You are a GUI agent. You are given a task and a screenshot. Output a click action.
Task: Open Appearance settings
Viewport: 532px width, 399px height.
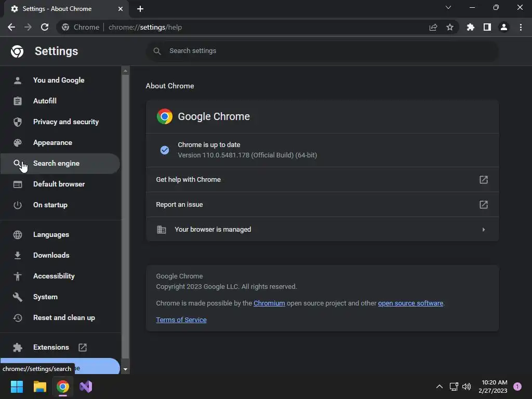pos(60,142)
